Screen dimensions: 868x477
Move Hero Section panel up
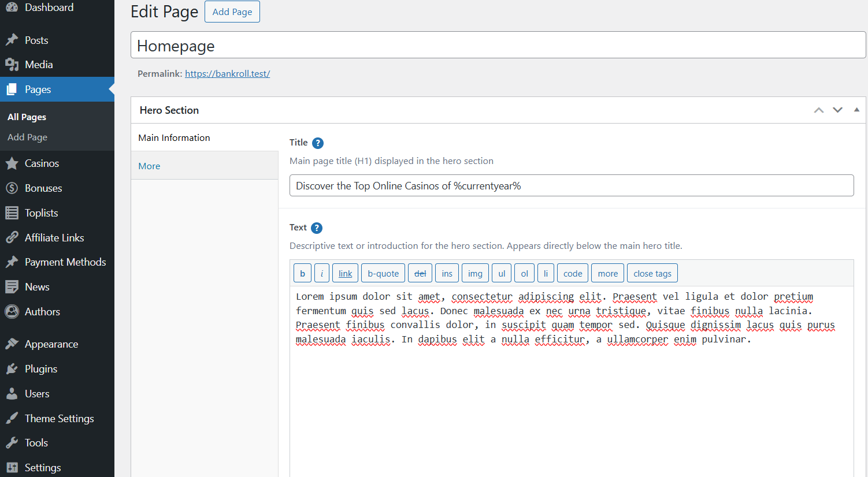tap(819, 110)
